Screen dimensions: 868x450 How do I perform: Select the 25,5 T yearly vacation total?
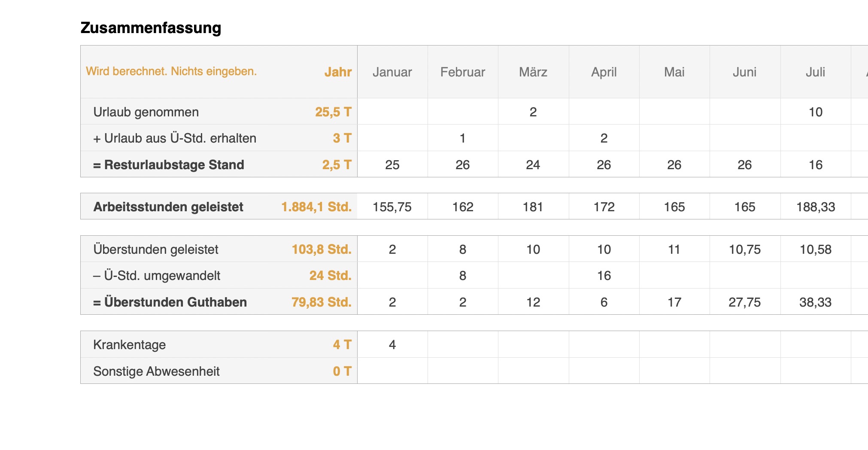point(333,112)
